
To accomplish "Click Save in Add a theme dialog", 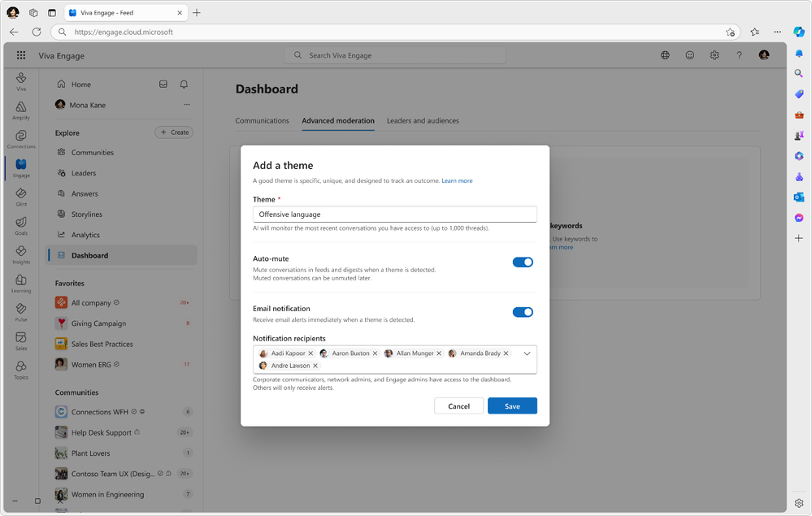I will [512, 406].
